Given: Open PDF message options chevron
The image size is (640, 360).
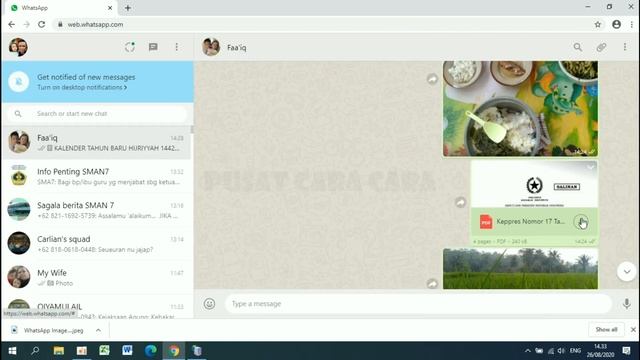Looking at the screenshot, I should [x=590, y=167].
